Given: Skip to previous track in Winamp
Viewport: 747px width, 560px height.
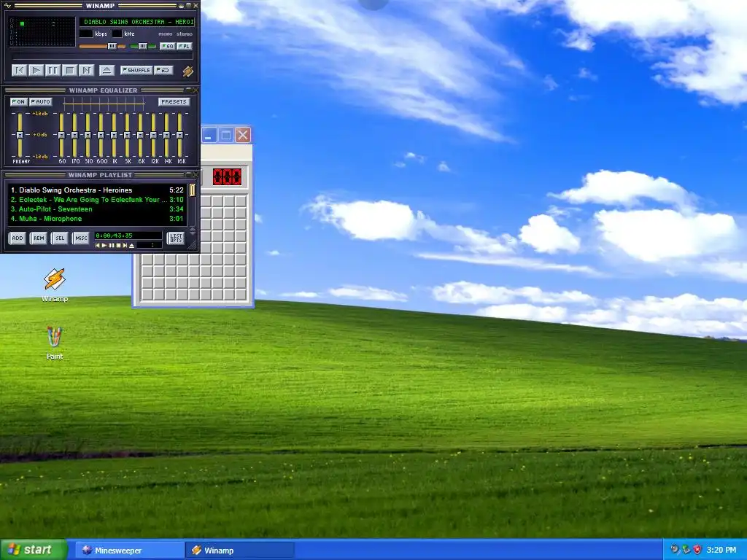Looking at the screenshot, I should tap(19, 71).
